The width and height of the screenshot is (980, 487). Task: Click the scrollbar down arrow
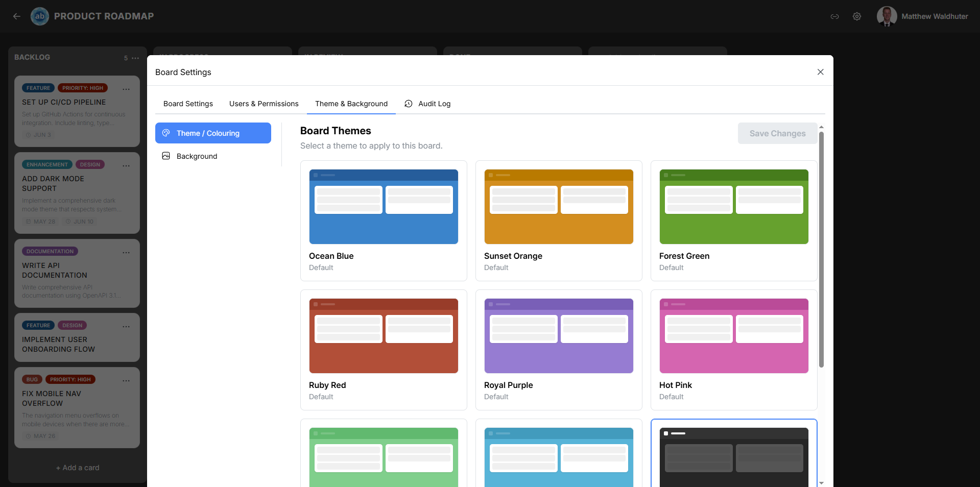(x=821, y=482)
